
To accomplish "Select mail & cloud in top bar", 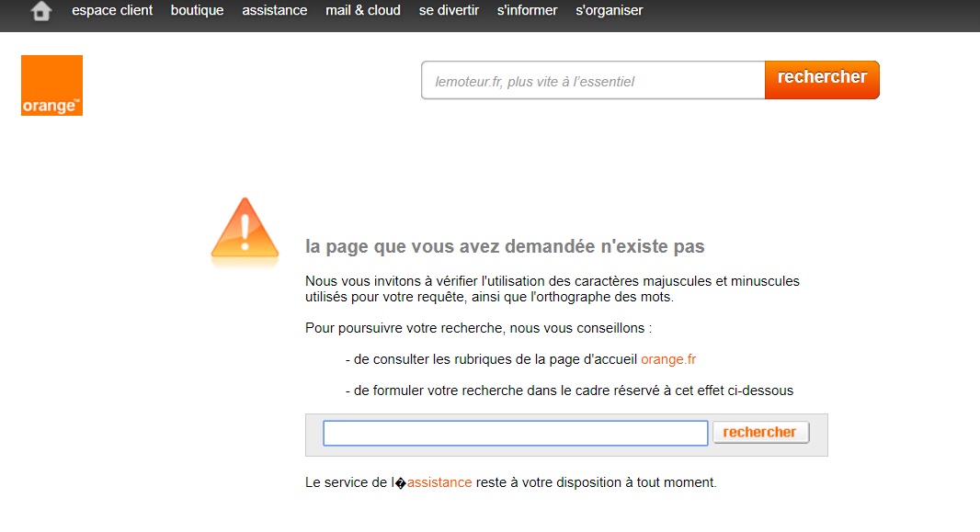I will [363, 11].
